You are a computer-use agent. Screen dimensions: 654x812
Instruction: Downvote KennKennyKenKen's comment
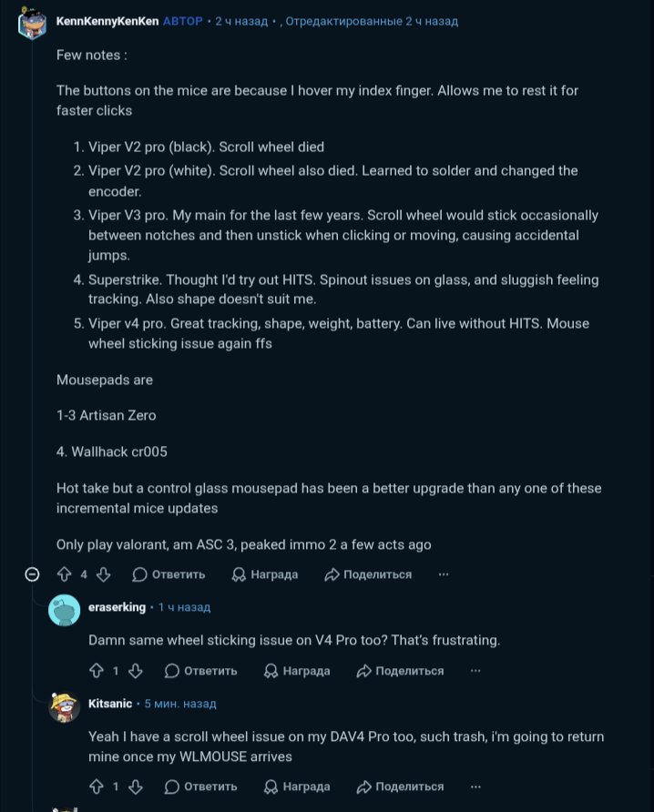[x=104, y=574]
